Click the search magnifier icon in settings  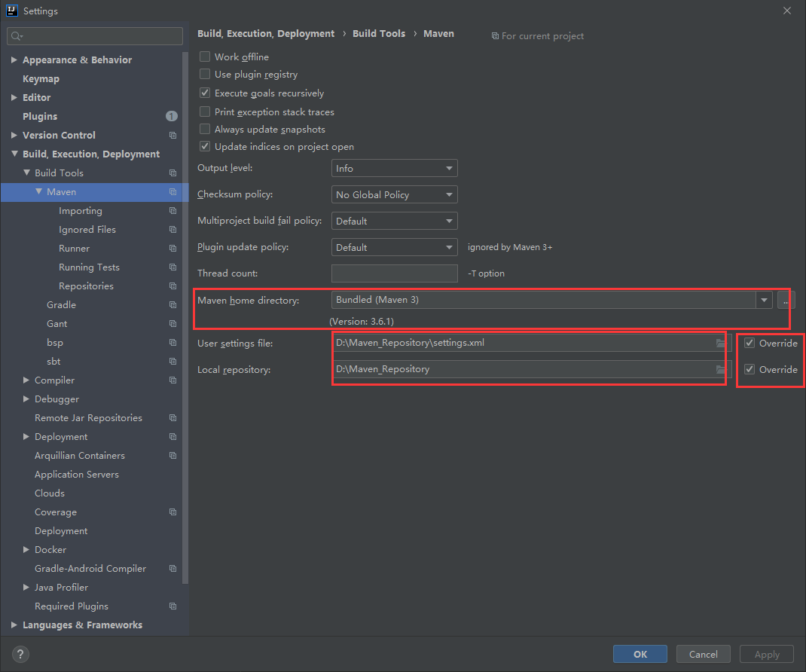coord(17,36)
